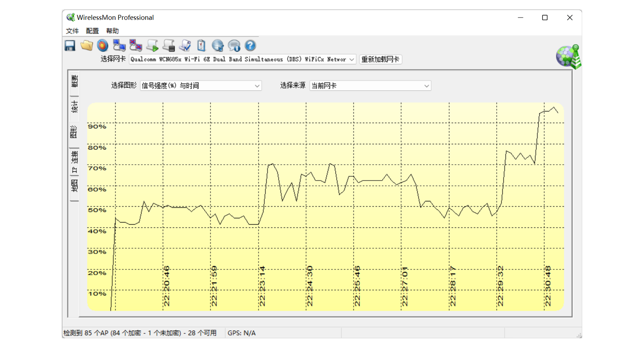Open help with the question mark icon
This screenshot has width=644, height=352.
[250, 45]
